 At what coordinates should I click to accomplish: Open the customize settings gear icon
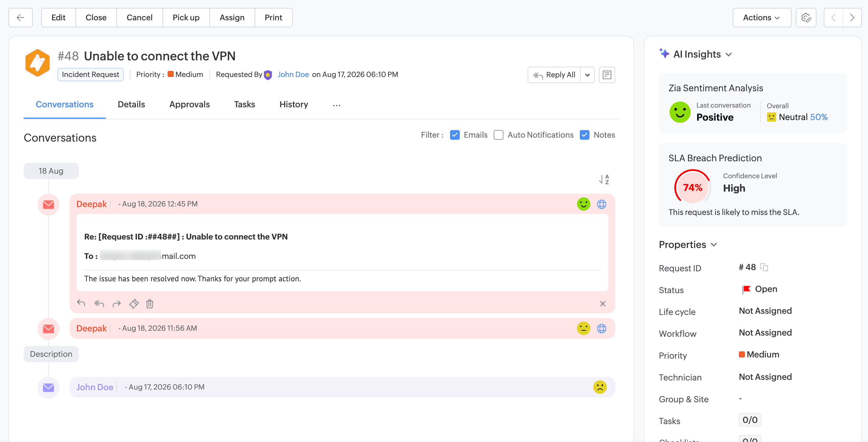[x=806, y=18]
